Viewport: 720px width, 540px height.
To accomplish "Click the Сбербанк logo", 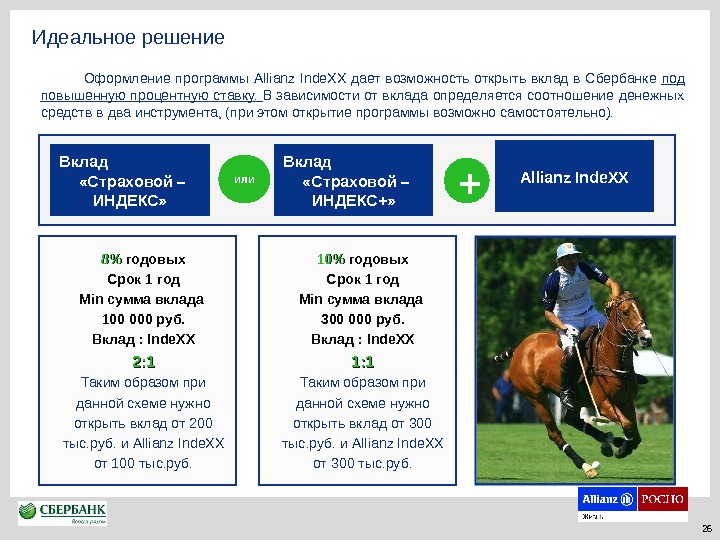I will (62, 513).
